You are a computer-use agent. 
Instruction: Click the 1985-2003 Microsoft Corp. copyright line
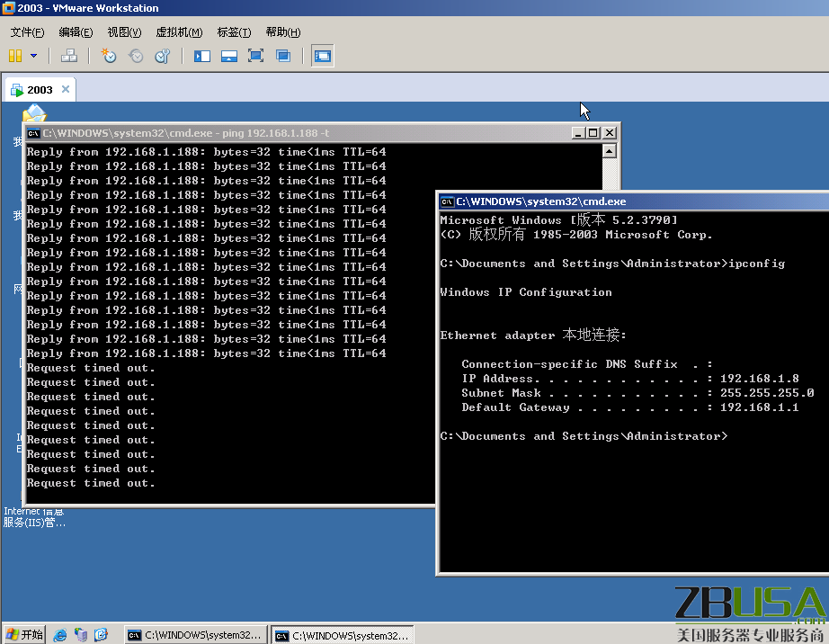(x=576, y=234)
